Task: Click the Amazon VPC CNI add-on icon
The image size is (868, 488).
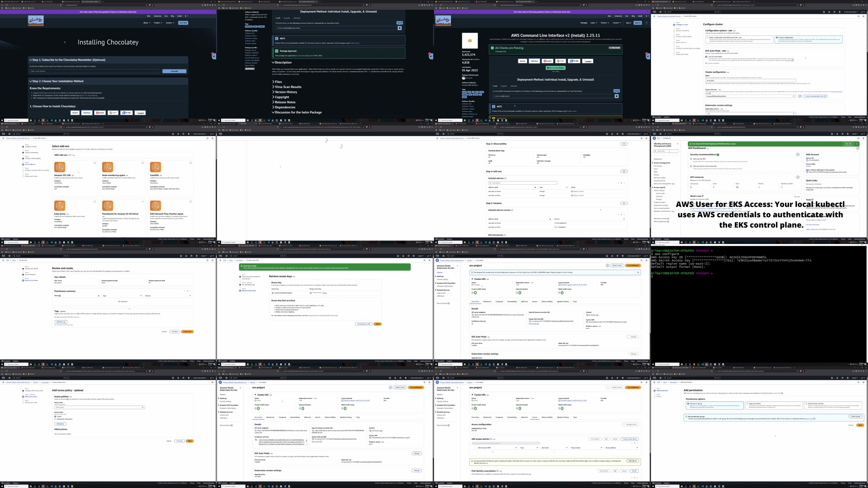Action: point(60,167)
